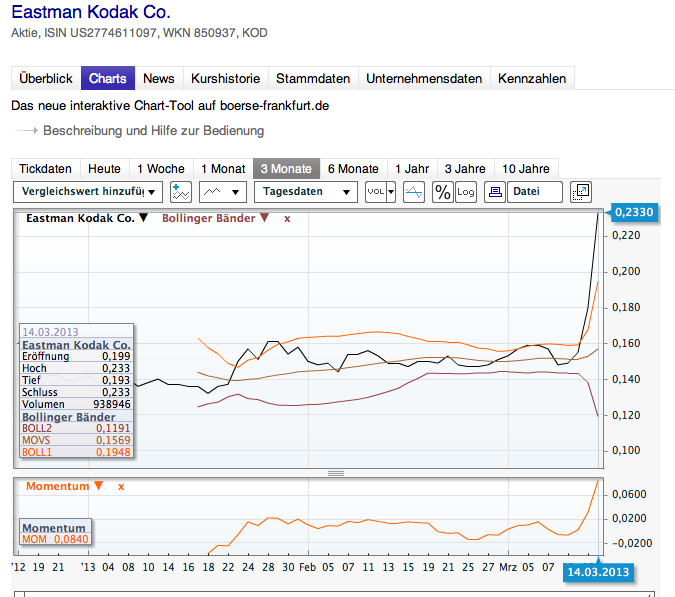675x597 pixels.
Task: Open chart in enlarged window icon
Action: click(x=581, y=192)
